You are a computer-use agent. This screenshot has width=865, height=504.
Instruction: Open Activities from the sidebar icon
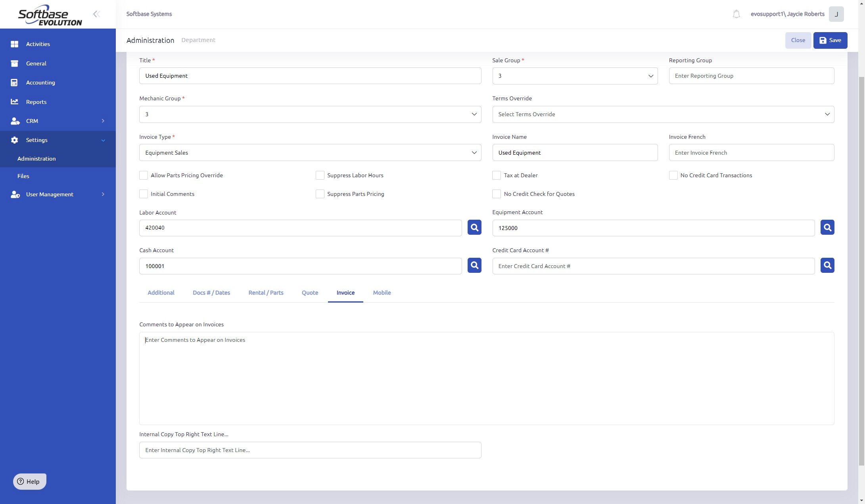coord(15,44)
